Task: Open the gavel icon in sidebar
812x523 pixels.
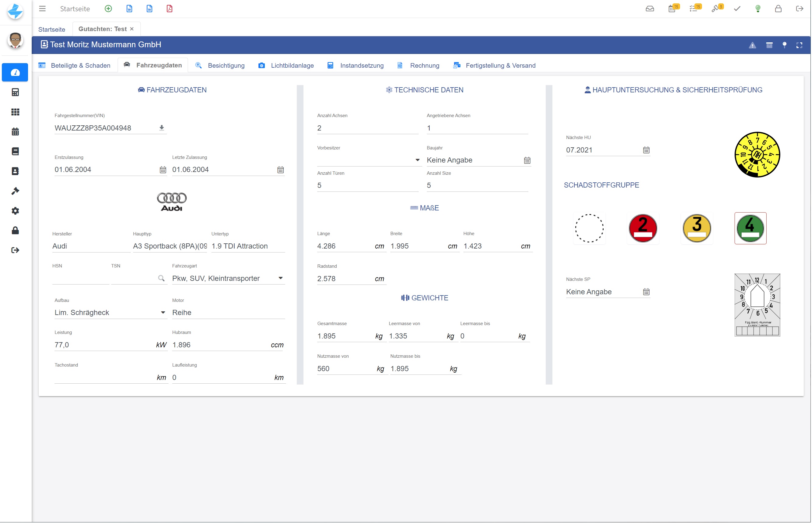Action: [15, 191]
